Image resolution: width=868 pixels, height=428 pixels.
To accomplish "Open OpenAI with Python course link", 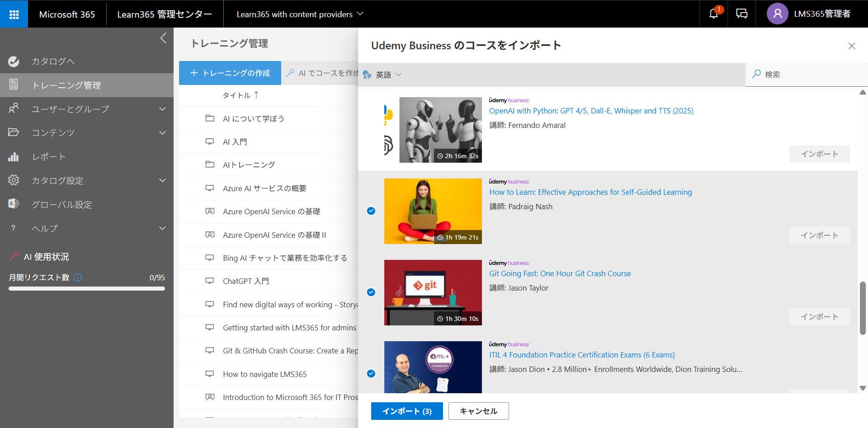I will [591, 111].
